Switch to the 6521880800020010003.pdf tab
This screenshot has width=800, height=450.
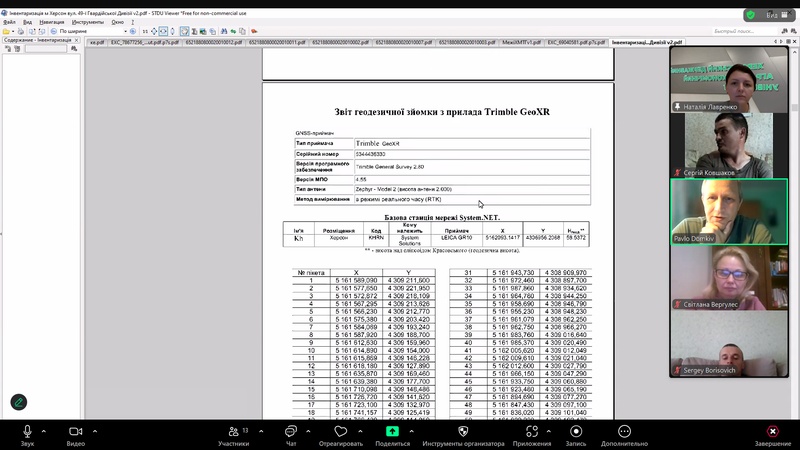(466, 42)
